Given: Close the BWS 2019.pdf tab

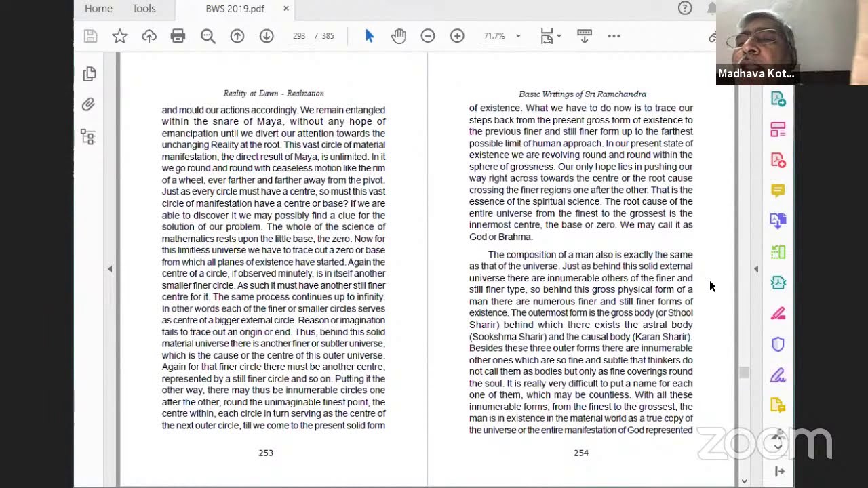Looking at the screenshot, I should tap(286, 9).
